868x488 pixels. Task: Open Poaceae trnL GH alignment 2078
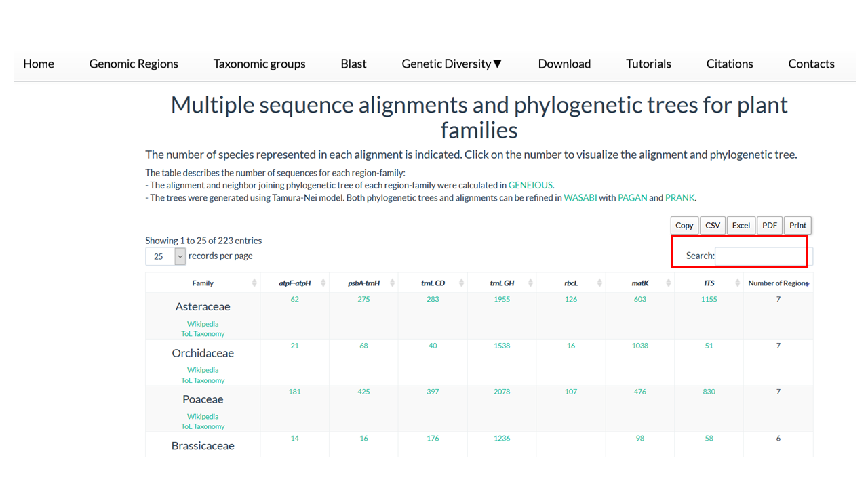click(x=502, y=392)
